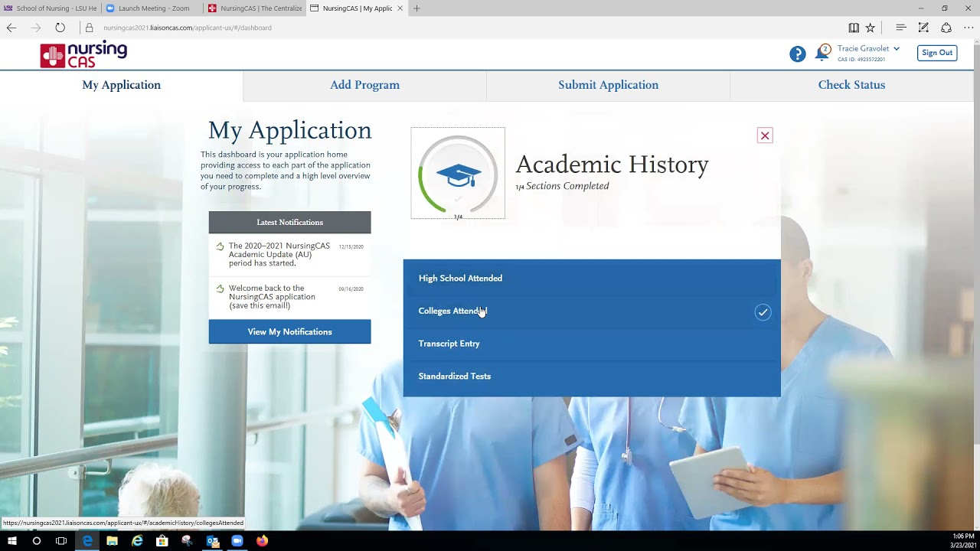The height and width of the screenshot is (551, 980).
Task: Refresh the page with the reload icon
Action: pyautogui.click(x=60, y=28)
